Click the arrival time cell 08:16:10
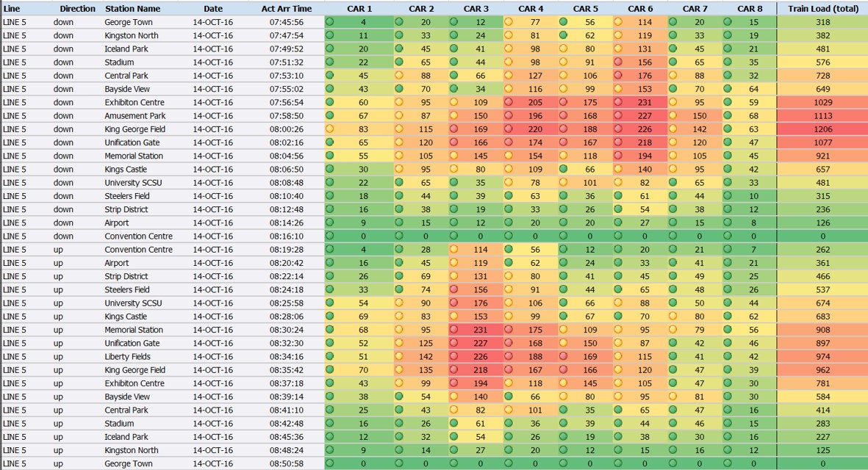 point(286,236)
